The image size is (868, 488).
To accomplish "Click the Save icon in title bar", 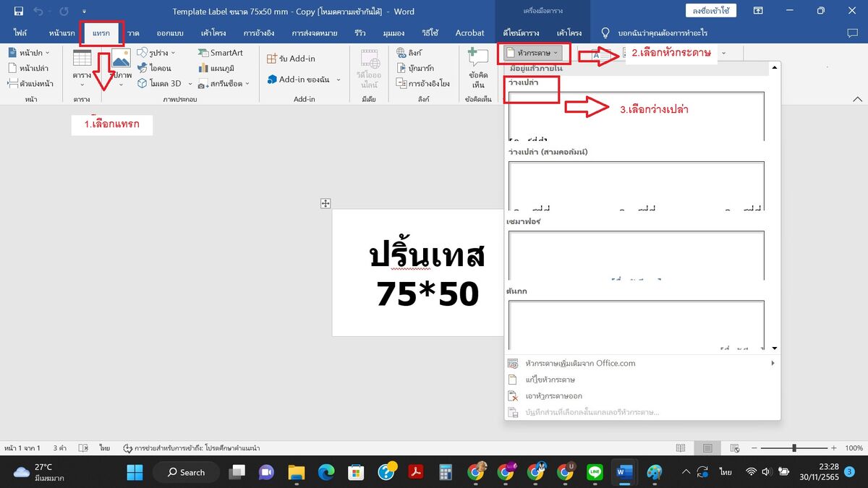I will (18, 11).
